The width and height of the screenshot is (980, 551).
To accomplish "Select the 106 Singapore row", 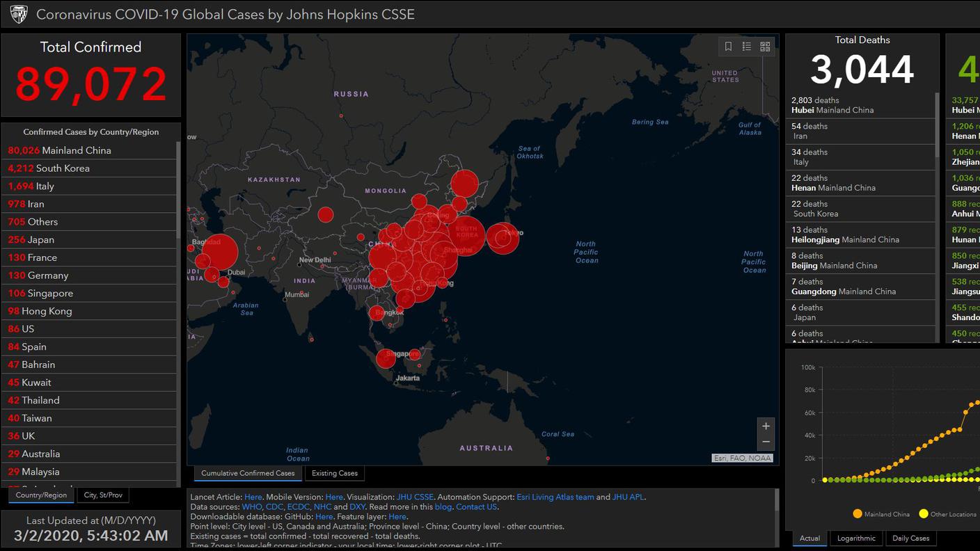I will tap(90, 294).
